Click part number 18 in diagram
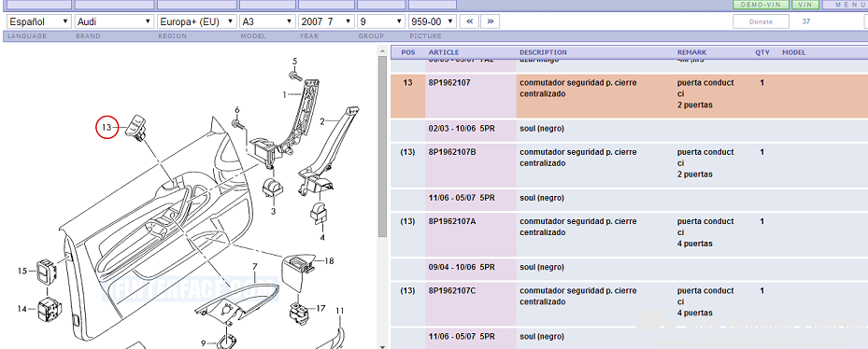This screenshot has height=349, width=868. 329,260
